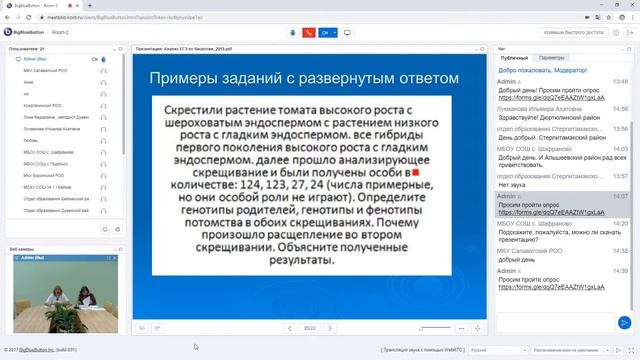The image size is (640, 360).
Task: Open the polling button under the slide
Action: (157, 328)
